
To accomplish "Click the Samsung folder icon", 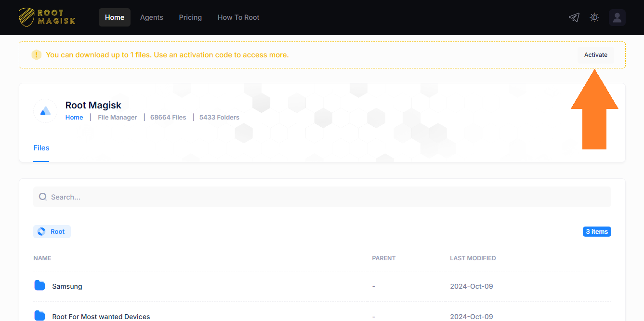I will 39,285.
